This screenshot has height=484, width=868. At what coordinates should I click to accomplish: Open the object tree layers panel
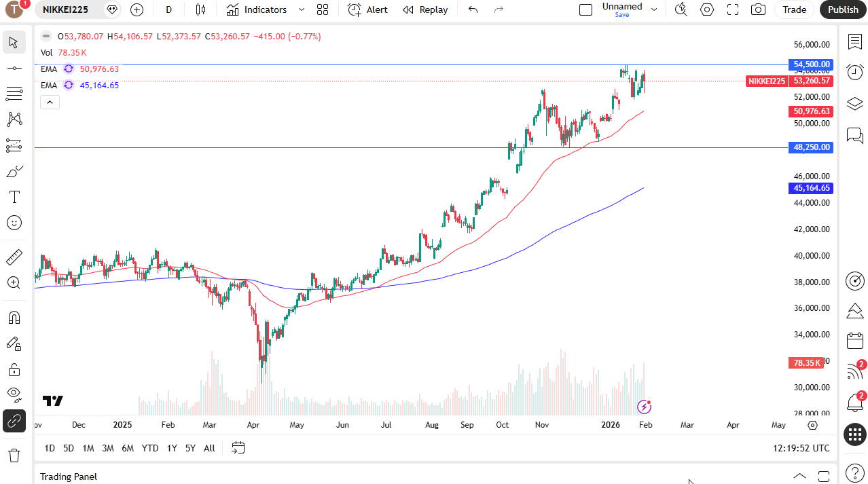[855, 103]
